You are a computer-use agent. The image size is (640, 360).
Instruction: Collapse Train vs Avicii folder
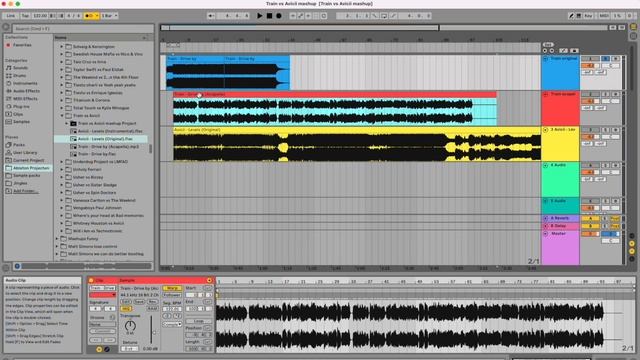pyautogui.click(x=62, y=116)
